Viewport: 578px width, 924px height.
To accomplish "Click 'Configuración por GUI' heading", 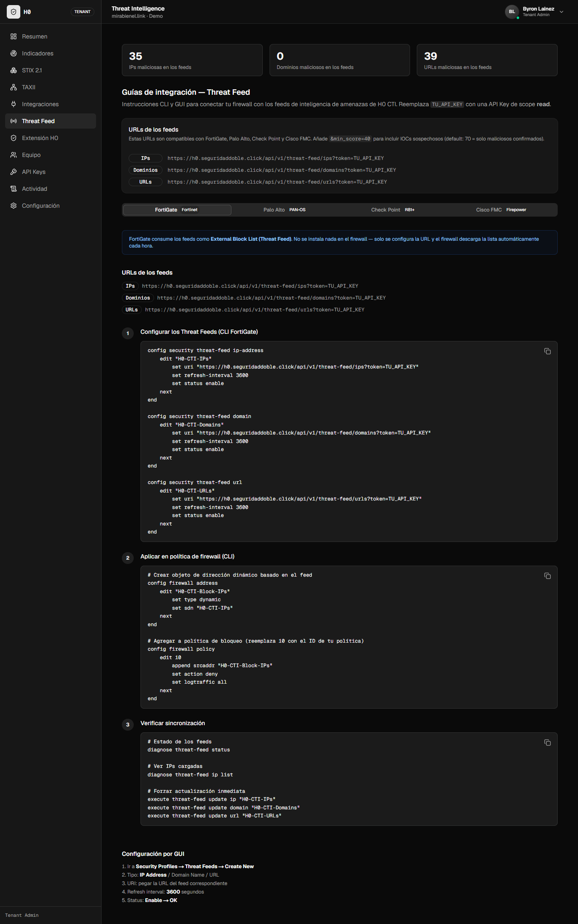I will [x=153, y=854].
